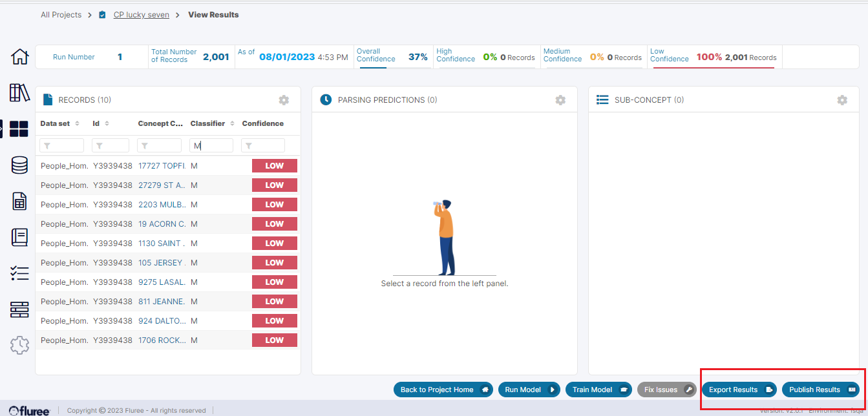Click the spreadsheet document sidebar icon
Viewport: 868px width, 416px height.
(x=19, y=202)
